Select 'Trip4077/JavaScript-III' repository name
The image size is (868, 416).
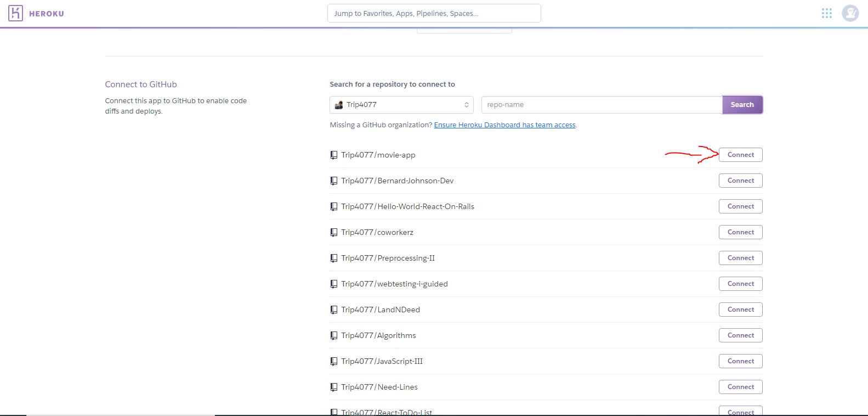[382, 362]
